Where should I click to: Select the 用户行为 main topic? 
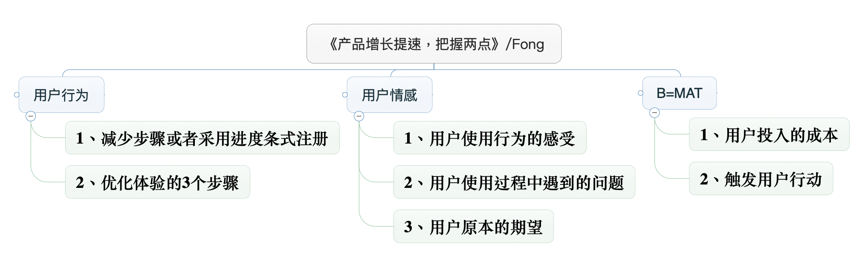61,95
